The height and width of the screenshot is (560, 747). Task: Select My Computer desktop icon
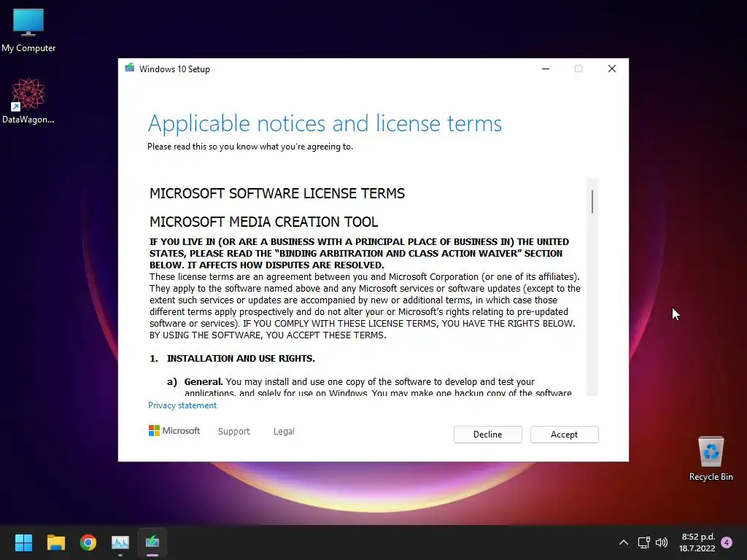pos(28,31)
